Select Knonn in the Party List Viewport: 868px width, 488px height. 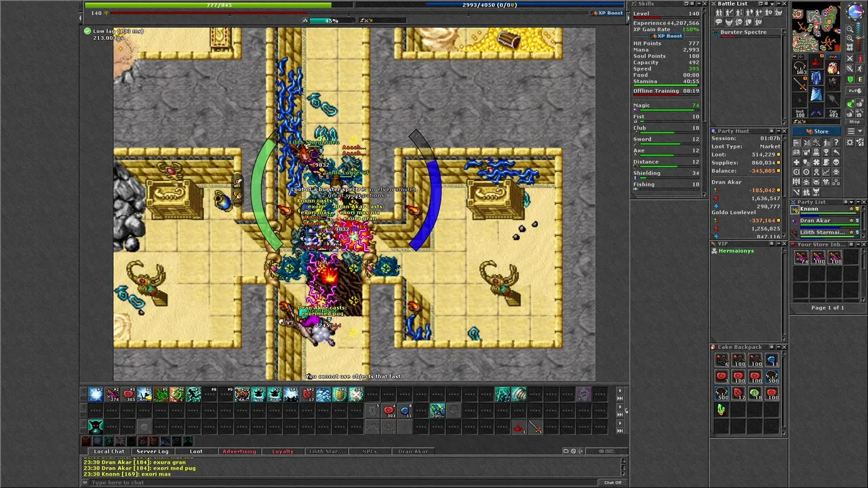click(x=824, y=209)
